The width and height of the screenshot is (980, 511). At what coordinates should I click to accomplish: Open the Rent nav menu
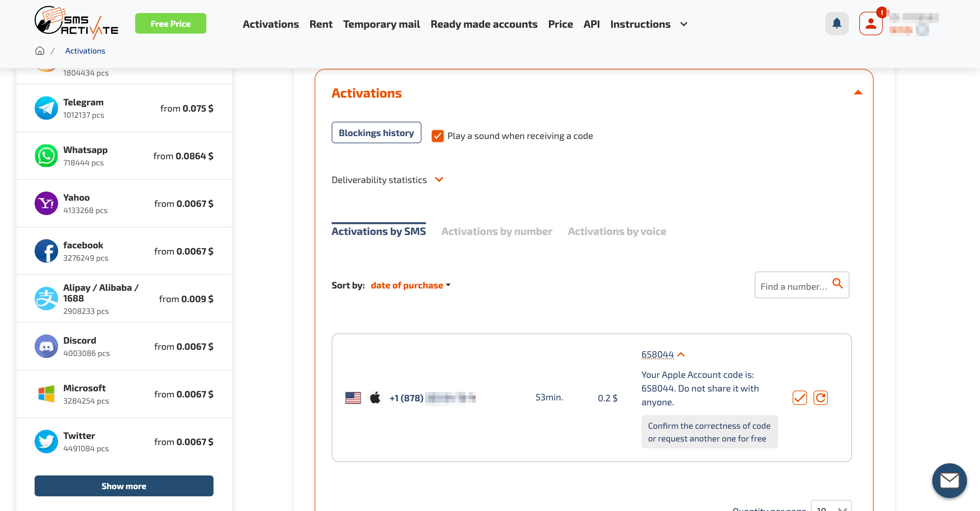321,24
